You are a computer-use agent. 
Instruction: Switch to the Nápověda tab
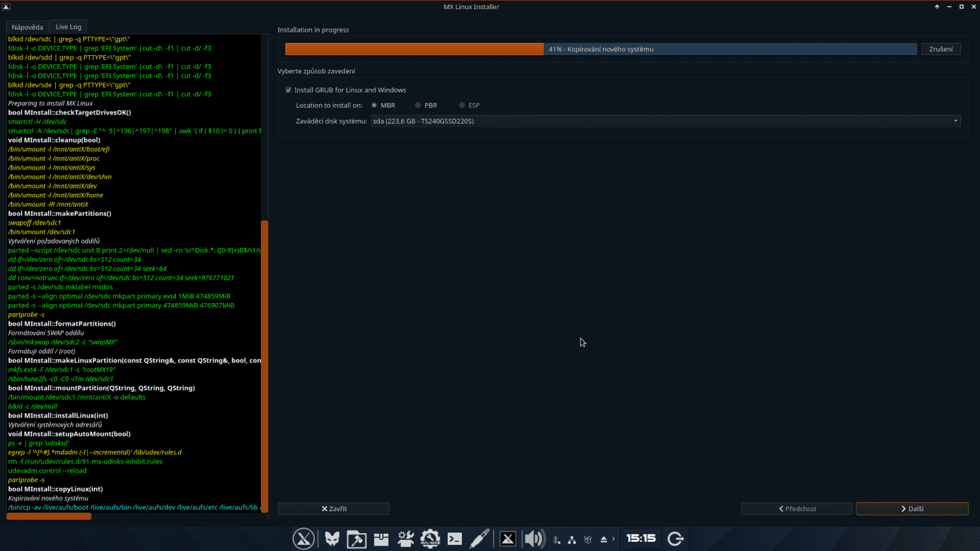[27, 26]
